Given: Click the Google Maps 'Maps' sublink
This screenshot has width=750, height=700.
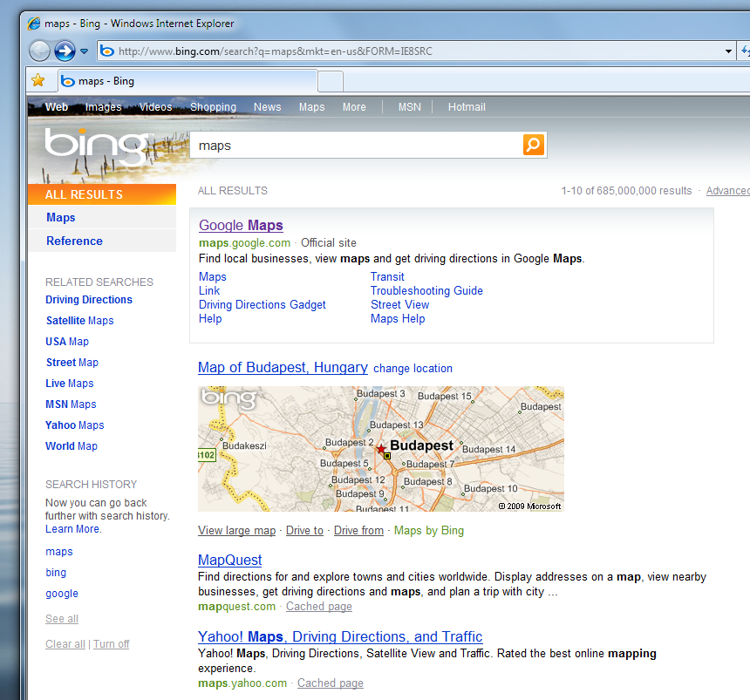Looking at the screenshot, I should click(213, 277).
